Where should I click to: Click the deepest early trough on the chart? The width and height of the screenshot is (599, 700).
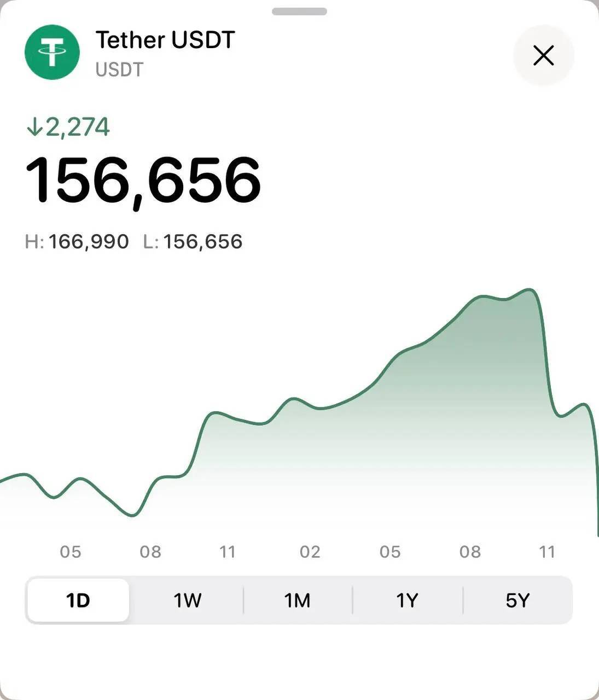[x=132, y=515]
